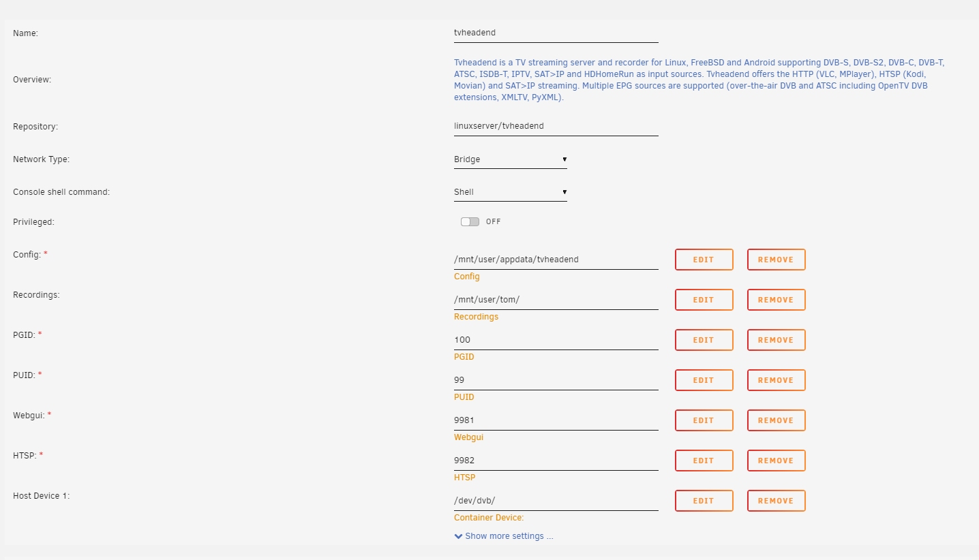Click the 'Container Device:' caption text
Viewport: 979px width, 560px height.
[x=489, y=518]
